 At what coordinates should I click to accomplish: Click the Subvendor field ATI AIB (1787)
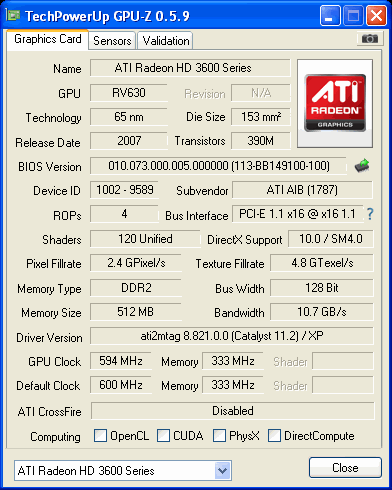click(x=302, y=190)
